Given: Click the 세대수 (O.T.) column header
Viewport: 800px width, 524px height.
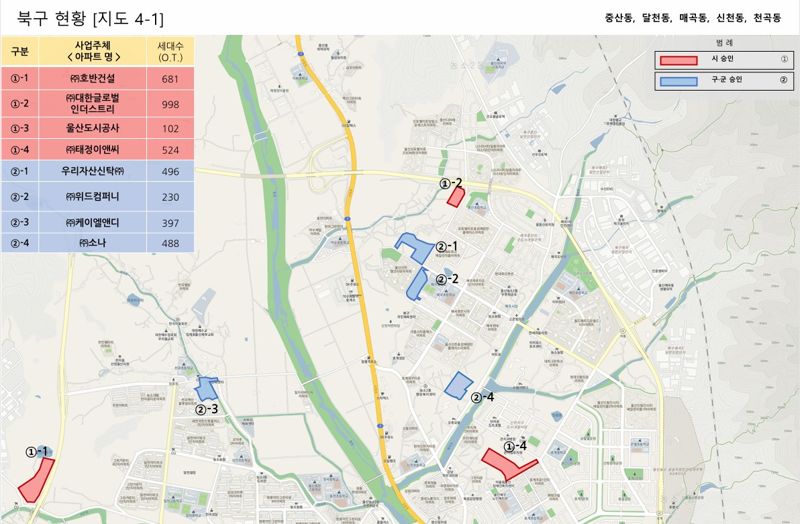Looking at the screenshot, I should 170,52.
